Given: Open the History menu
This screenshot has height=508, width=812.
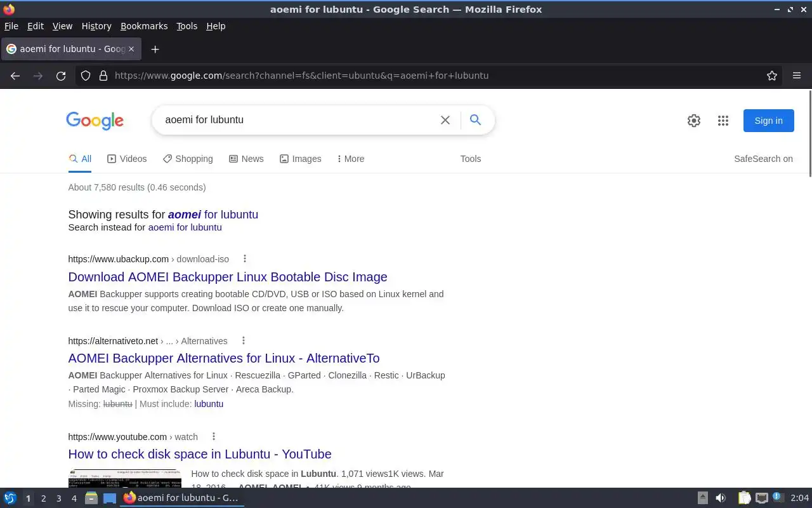Looking at the screenshot, I should click(x=96, y=26).
